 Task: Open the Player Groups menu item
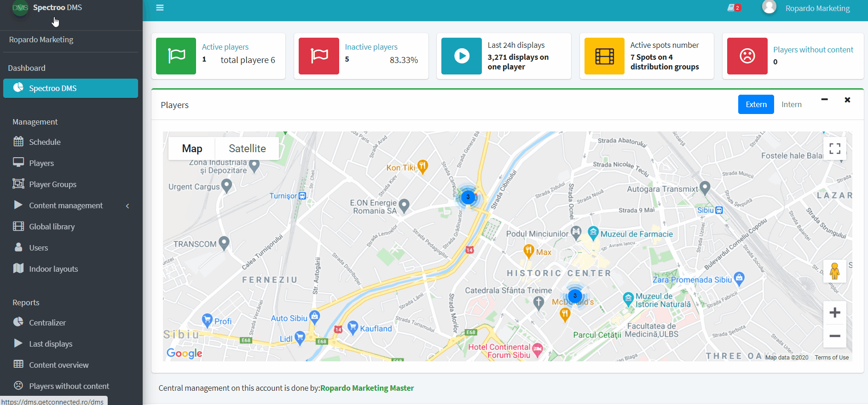point(71,184)
